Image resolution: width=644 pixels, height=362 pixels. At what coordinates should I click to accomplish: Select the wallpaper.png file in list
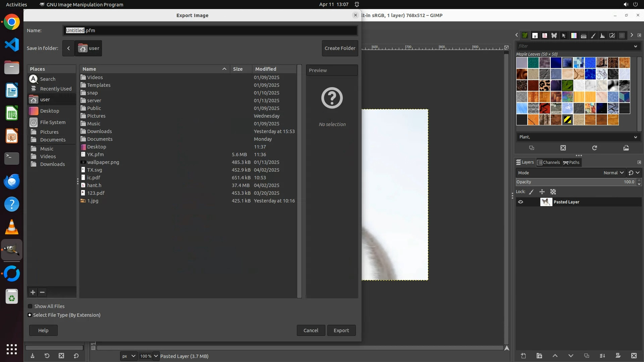(x=103, y=162)
